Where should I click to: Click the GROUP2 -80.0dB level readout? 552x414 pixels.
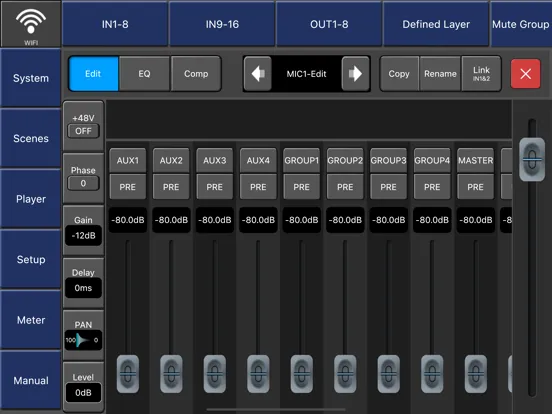345,220
